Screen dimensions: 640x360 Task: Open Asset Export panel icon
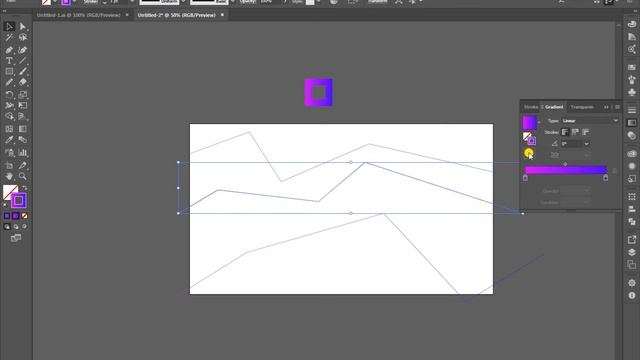(x=632, y=240)
